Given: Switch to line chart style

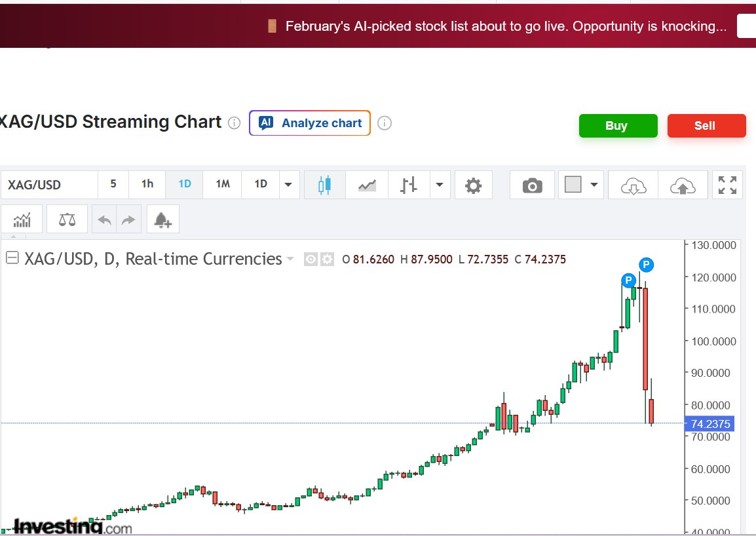Looking at the screenshot, I should click(367, 185).
